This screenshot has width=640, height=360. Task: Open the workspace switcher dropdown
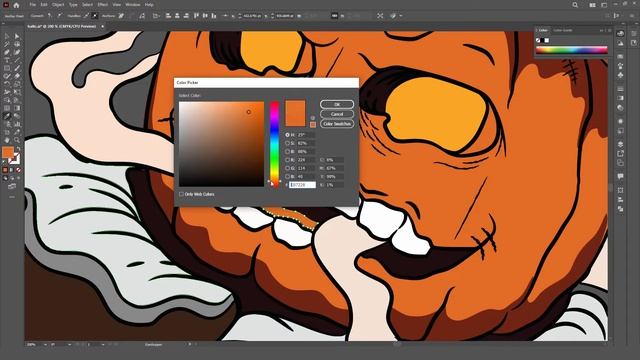point(604,5)
